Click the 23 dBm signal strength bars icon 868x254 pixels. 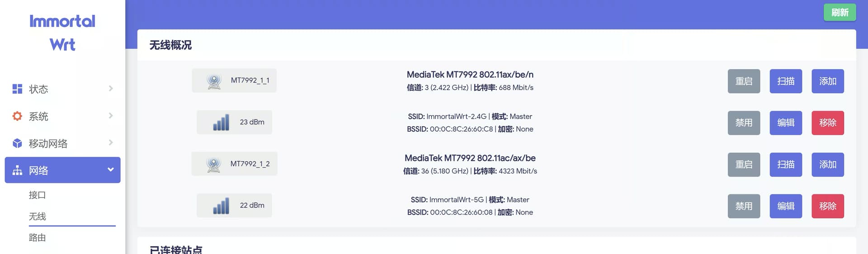(221, 122)
